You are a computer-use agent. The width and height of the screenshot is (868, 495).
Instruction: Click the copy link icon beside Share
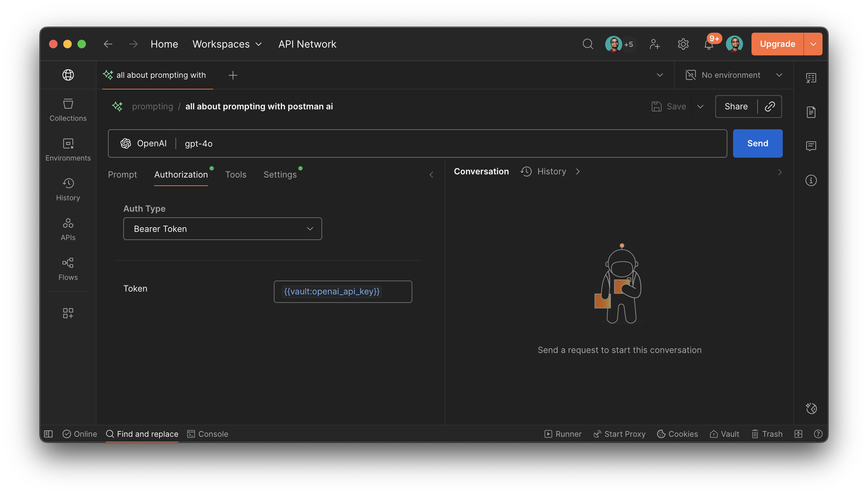coord(770,107)
